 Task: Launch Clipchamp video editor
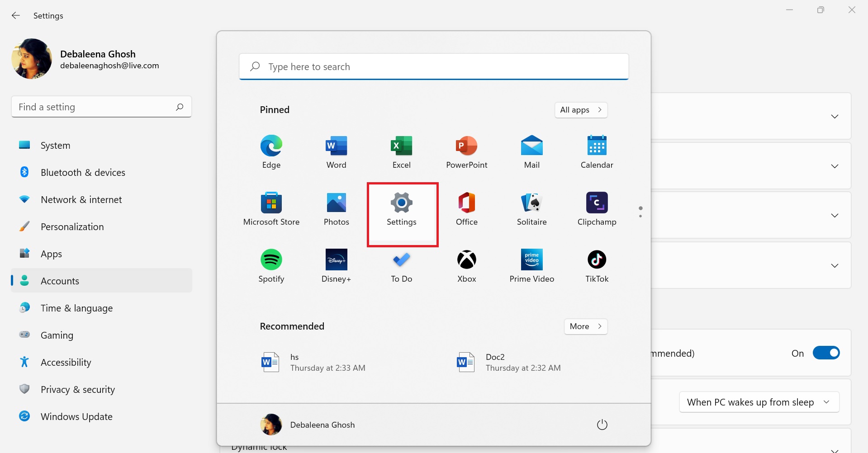point(597,209)
